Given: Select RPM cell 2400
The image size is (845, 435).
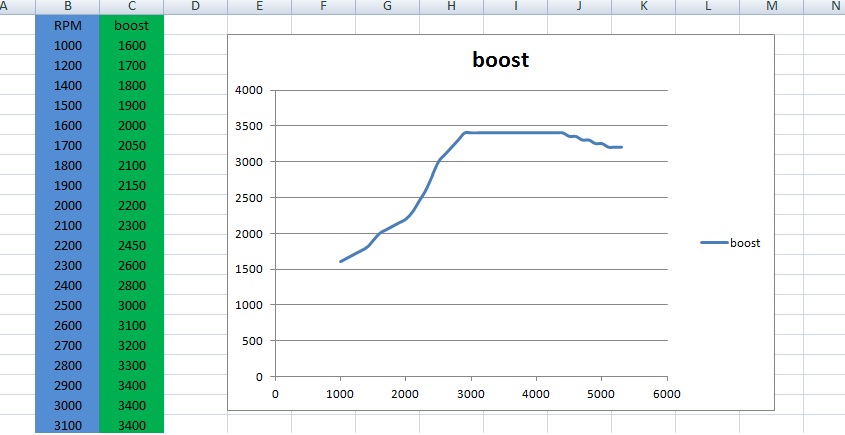Looking at the screenshot, I should click(67, 285).
